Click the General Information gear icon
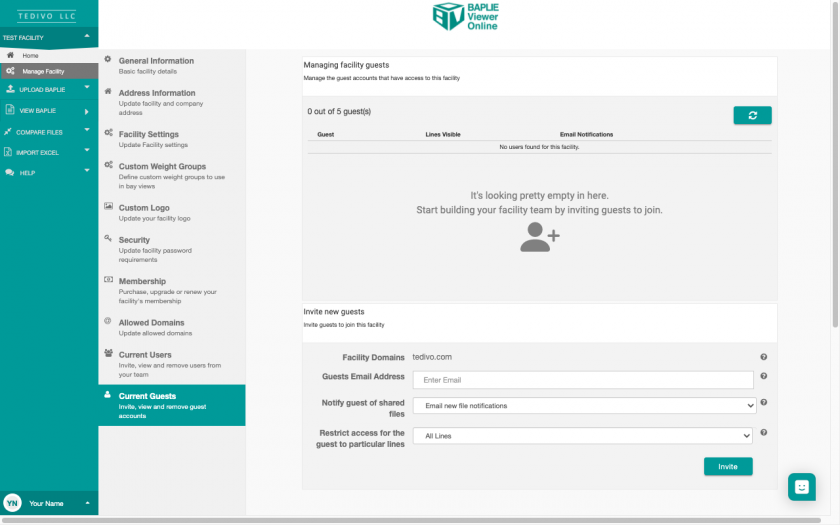Screen dimensions: 840x525 [x=108, y=59]
